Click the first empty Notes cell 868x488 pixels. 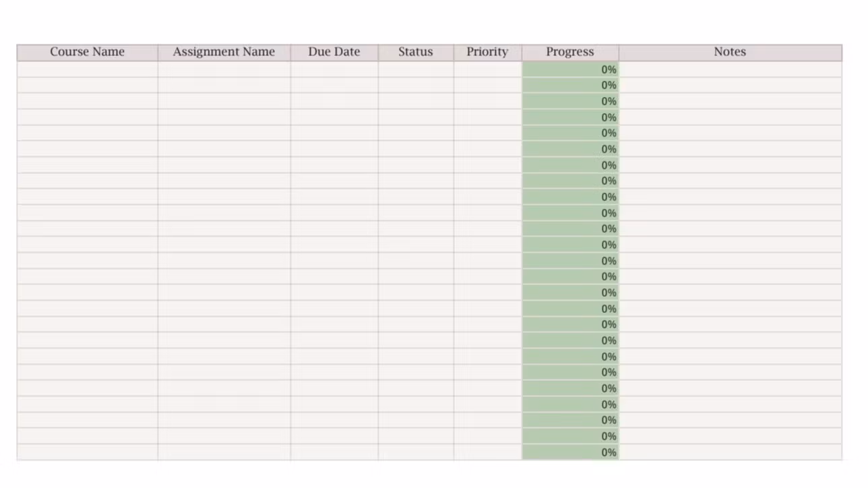click(x=730, y=69)
